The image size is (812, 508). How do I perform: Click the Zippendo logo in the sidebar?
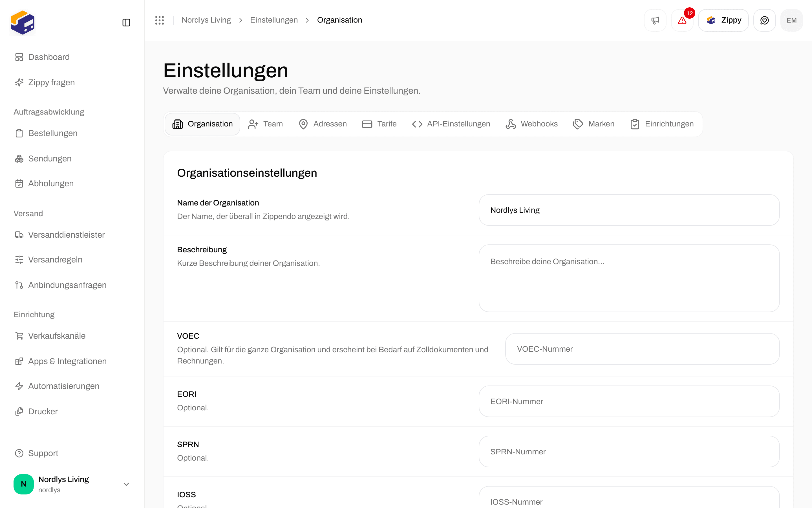click(23, 23)
